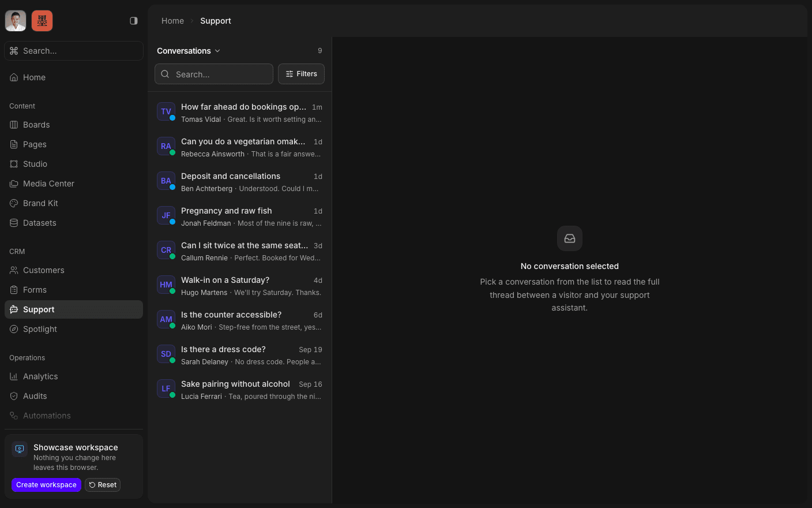
Task: Focus the conversations search field
Action: [214, 74]
